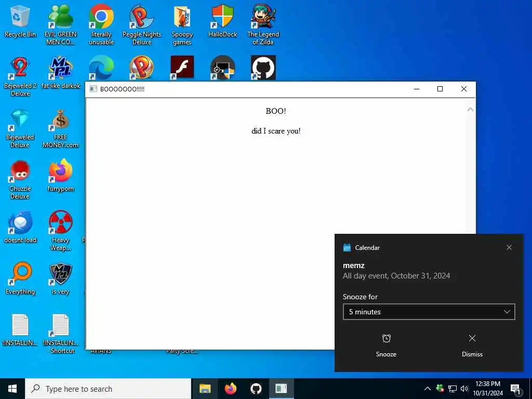Screen dimensions: 532x399
Task: Open the GitHub desktop shortcut icon
Action: point(263,68)
